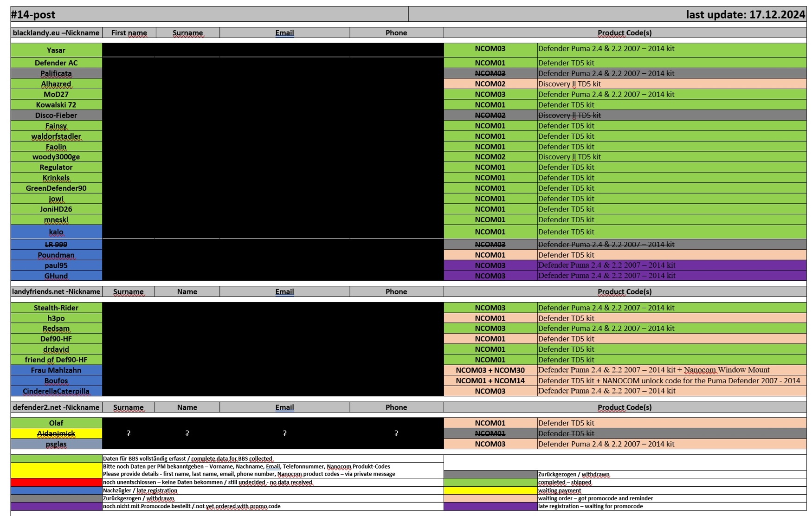Select the completed – shipped legend swatch

(490, 483)
